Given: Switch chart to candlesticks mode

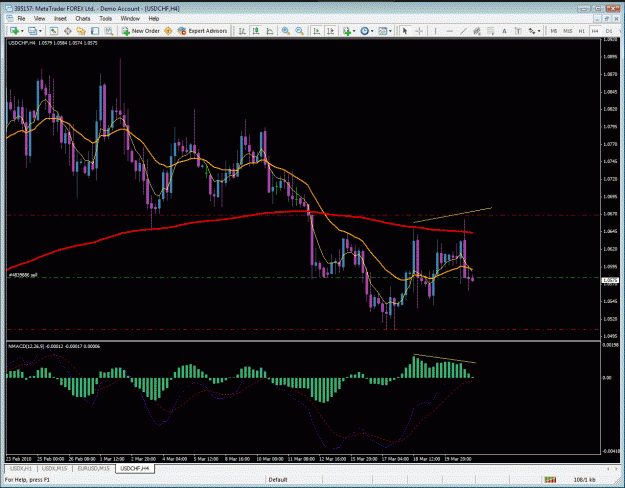Looking at the screenshot, I should tap(256, 31).
